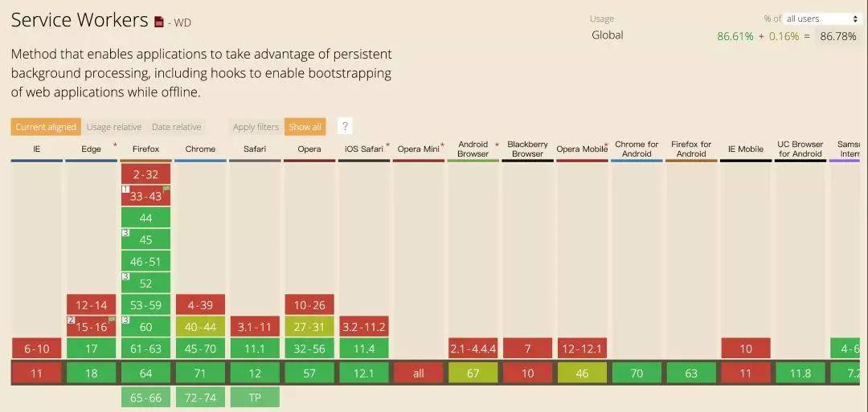
Task: Click the asterisk next to Android Browser header
Action: point(497,145)
